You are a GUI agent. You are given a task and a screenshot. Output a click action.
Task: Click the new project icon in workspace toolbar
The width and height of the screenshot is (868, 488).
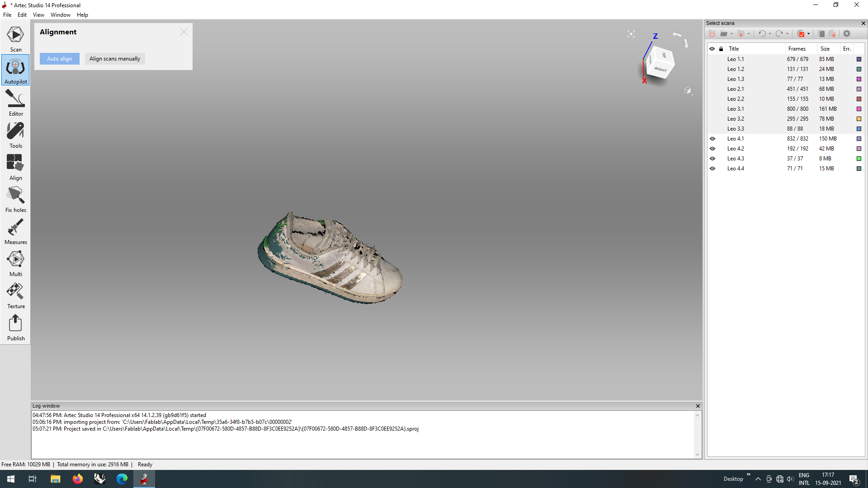tap(712, 34)
